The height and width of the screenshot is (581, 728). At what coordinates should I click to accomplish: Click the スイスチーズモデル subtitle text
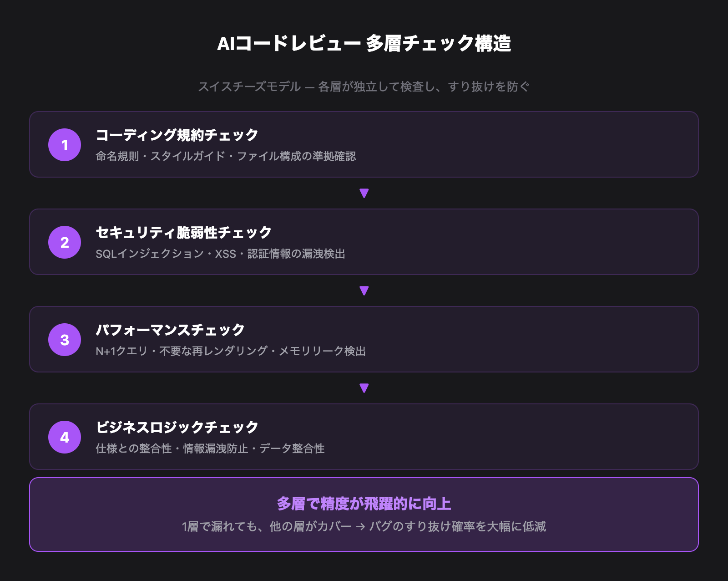coord(364,87)
